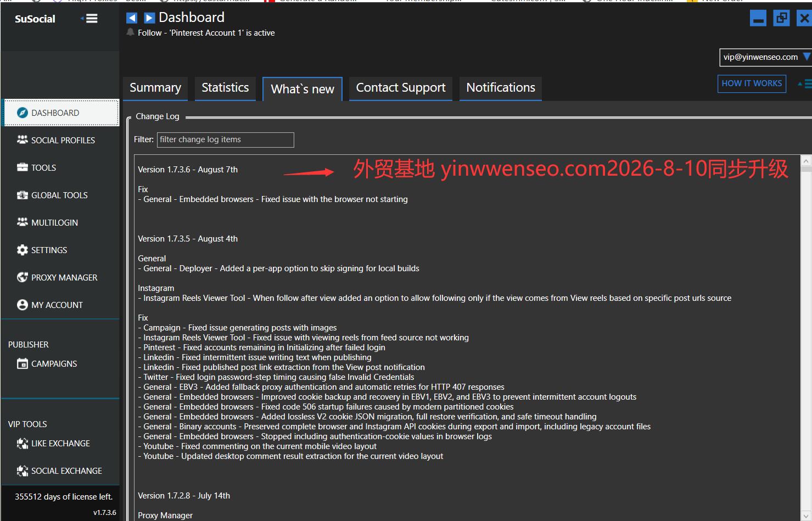Click the Twitter 'false Invalid Credentials' entry

click(276, 377)
